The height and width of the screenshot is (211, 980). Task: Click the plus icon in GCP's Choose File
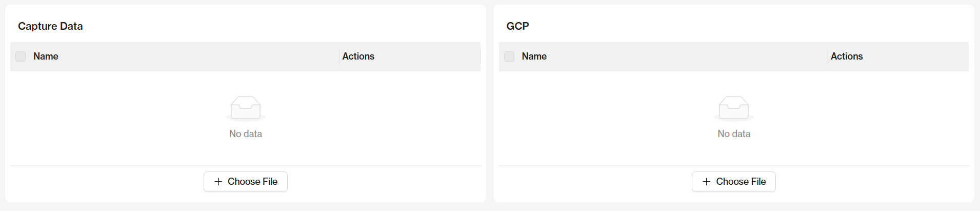coord(707,182)
